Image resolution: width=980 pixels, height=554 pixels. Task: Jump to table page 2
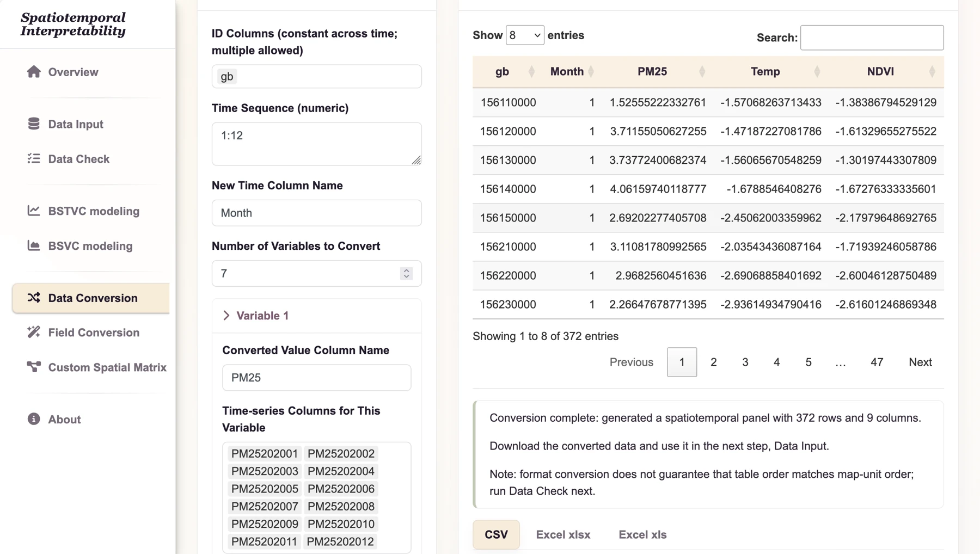pos(713,362)
